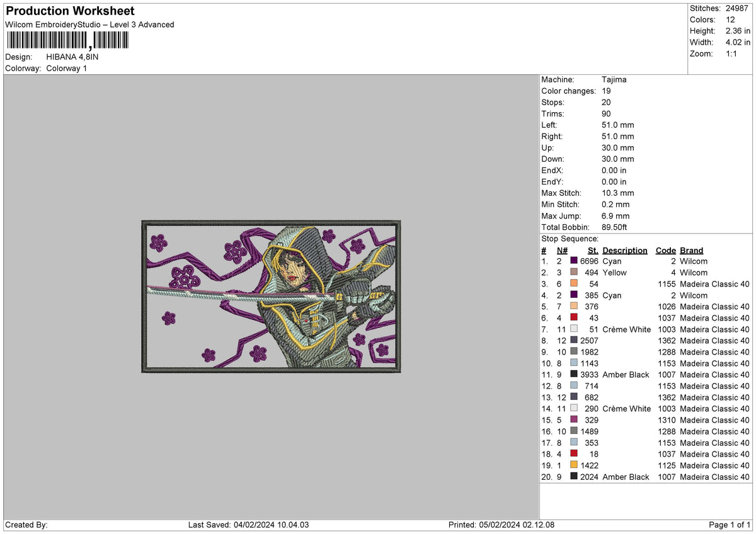Click the Stop Sequence heading
Viewport: 756px width, 534px height.
tap(570, 239)
